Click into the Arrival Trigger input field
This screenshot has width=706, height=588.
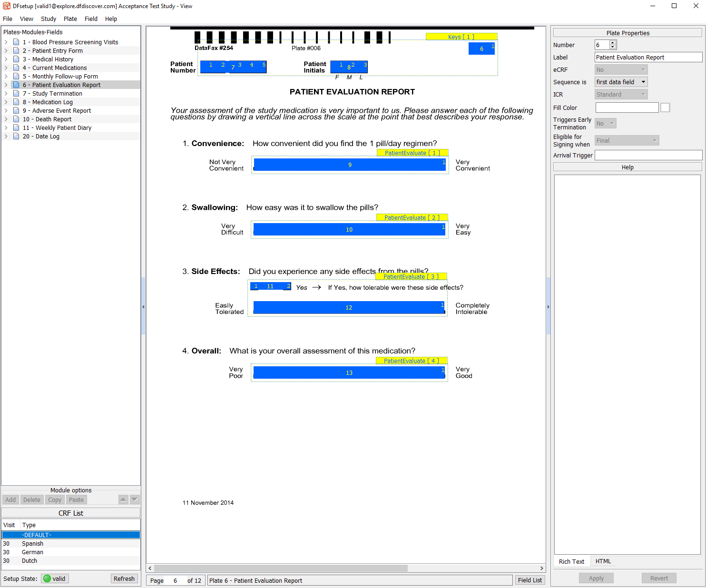[648, 156]
